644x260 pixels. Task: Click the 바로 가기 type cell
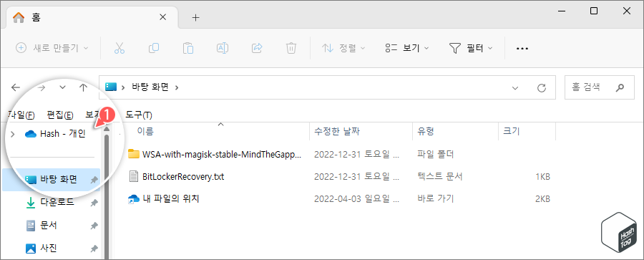click(435, 199)
